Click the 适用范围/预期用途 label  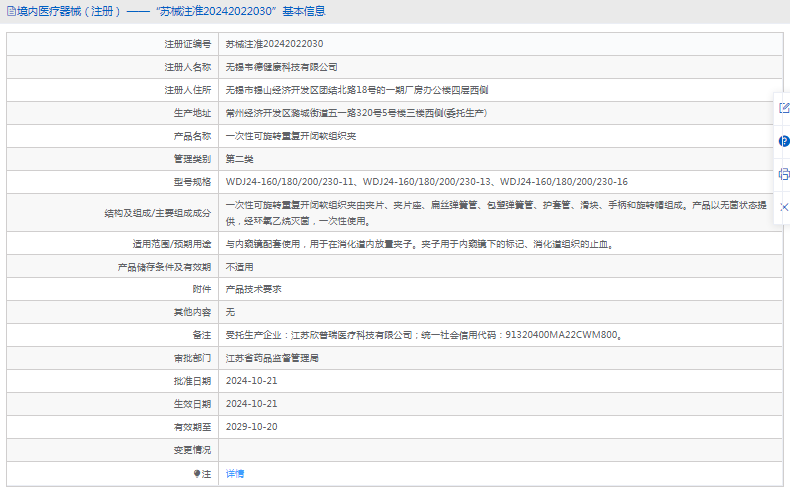(x=172, y=244)
